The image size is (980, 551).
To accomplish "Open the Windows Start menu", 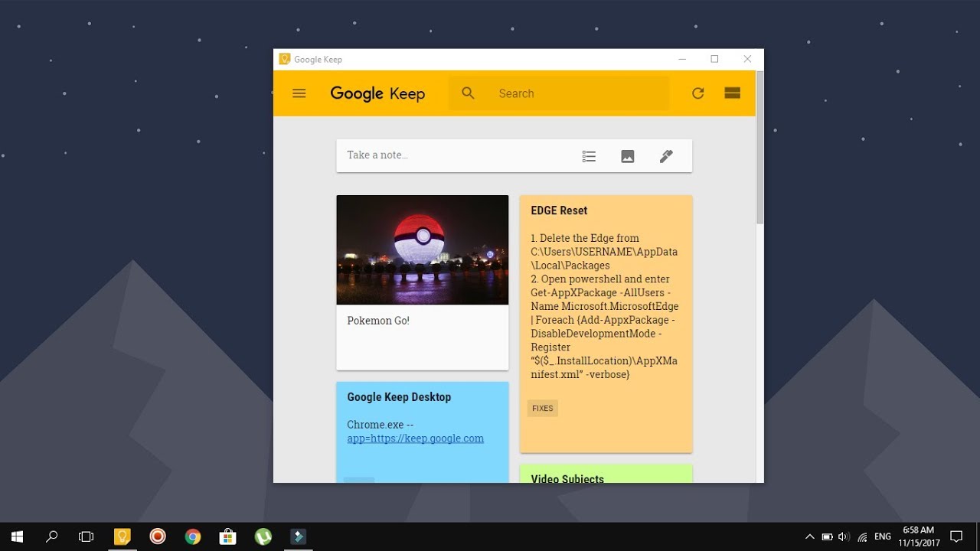I will pyautogui.click(x=17, y=536).
